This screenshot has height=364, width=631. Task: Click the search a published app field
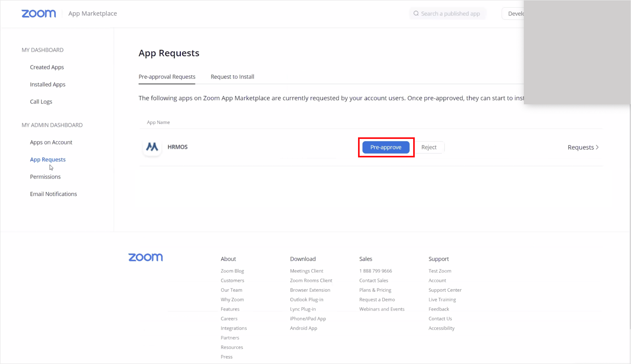(x=448, y=13)
